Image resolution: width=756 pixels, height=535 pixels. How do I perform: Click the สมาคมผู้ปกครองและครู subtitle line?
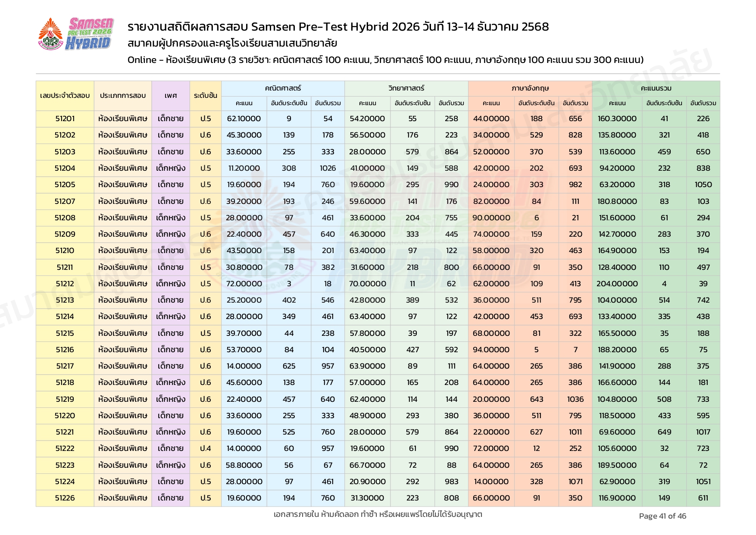click(232, 43)
